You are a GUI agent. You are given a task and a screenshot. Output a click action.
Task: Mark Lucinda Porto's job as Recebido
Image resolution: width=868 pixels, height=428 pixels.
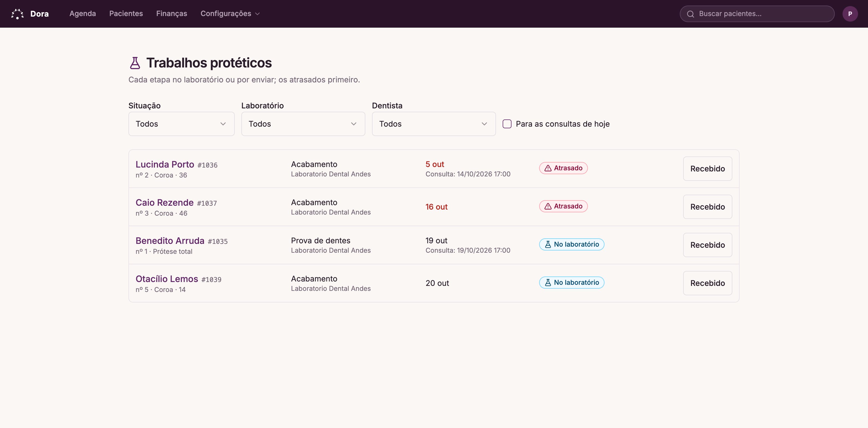click(707, 169)
